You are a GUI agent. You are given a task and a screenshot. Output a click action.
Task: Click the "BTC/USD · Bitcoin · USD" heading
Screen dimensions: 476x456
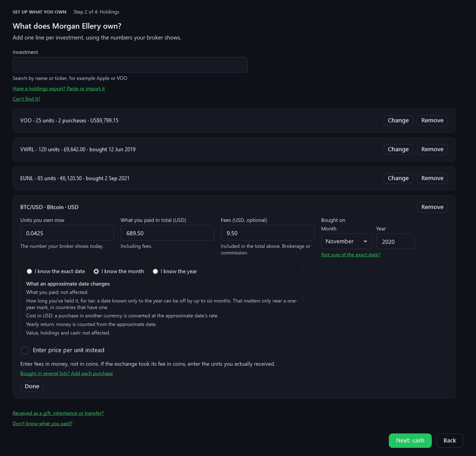click(x=49, y=207)
